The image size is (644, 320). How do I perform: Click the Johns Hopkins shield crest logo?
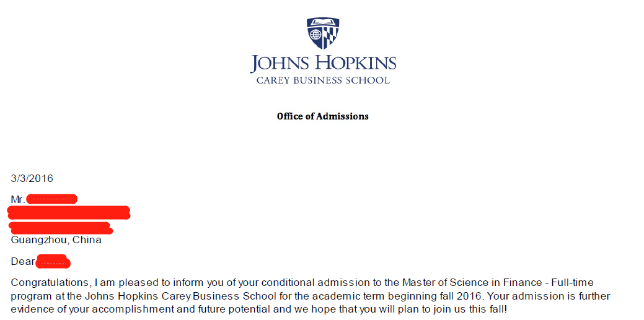pyautogui.click(x=323, y=33)
